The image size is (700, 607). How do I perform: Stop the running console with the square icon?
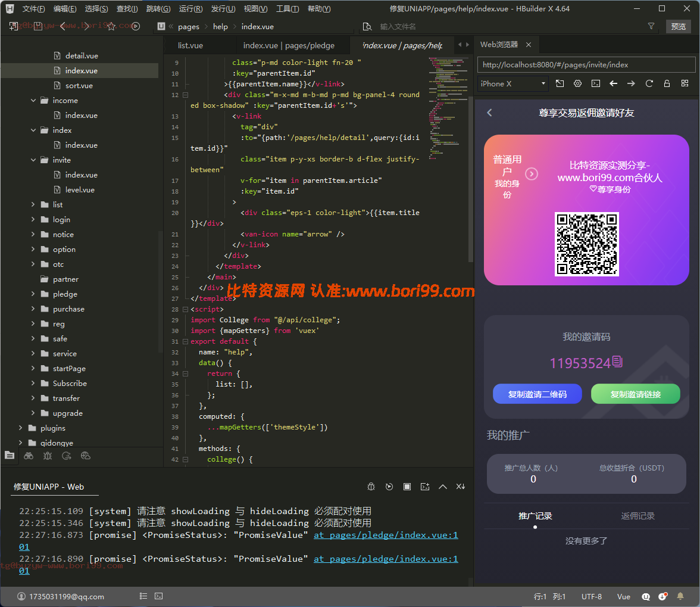[407, 487]
